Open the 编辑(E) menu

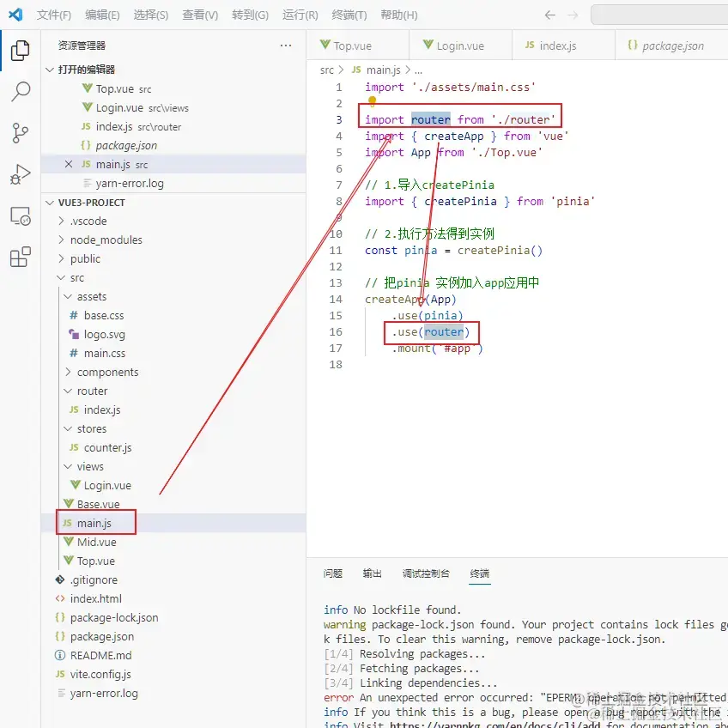coord(102,15)
